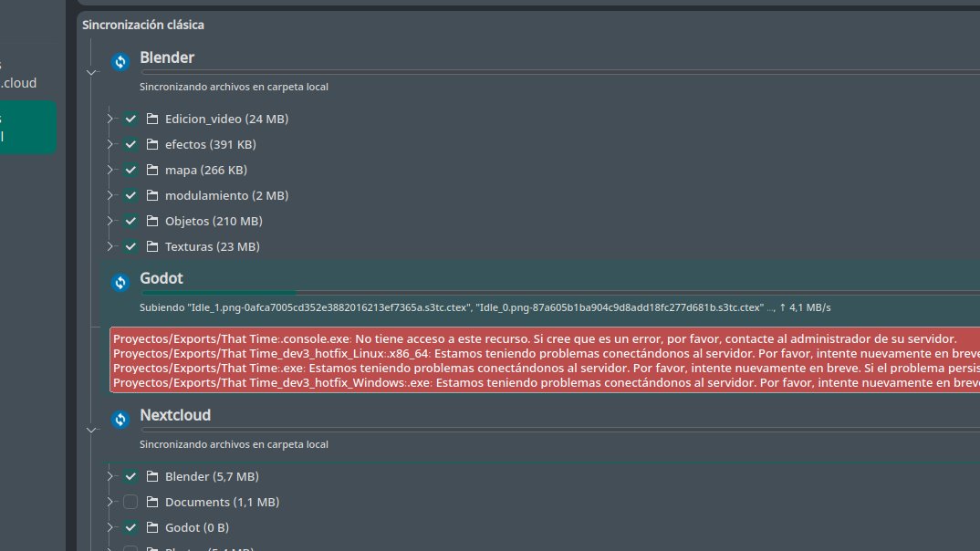The height and width of the screenshot is (551, 980).
Task: Click the Blender sync progress bar
Action: [x=560, y=72]
